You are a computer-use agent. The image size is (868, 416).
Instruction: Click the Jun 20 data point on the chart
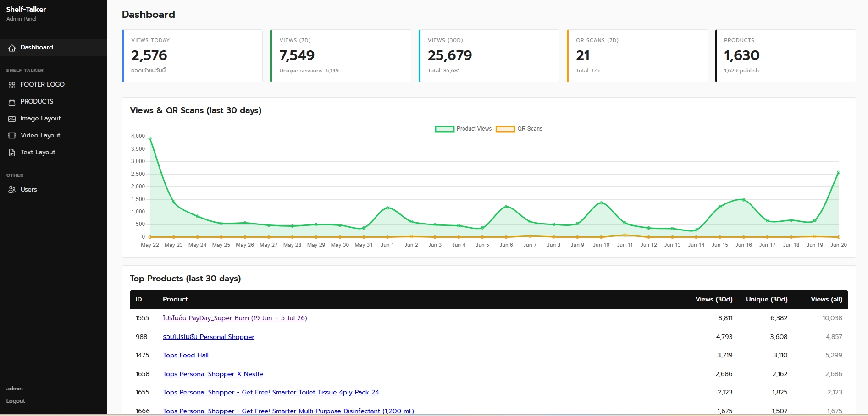(838, 173)
